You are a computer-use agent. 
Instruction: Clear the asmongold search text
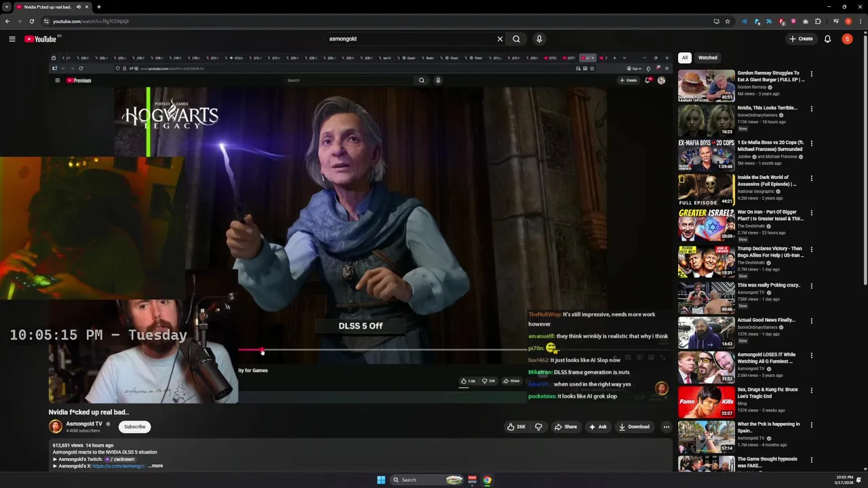click(x=500, y=39)
